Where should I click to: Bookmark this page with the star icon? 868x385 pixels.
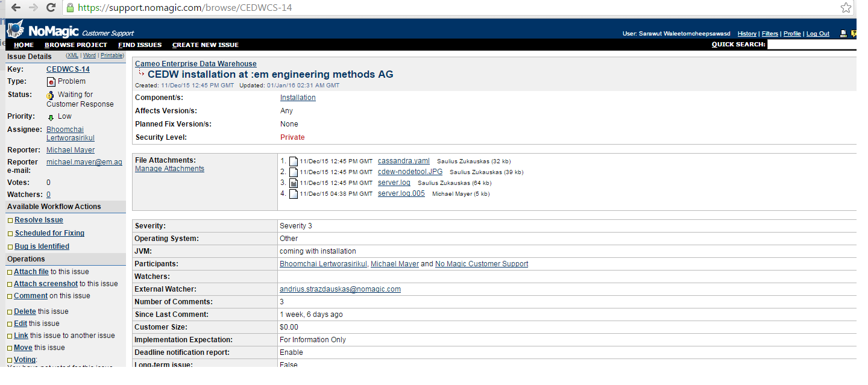[846, 8]
